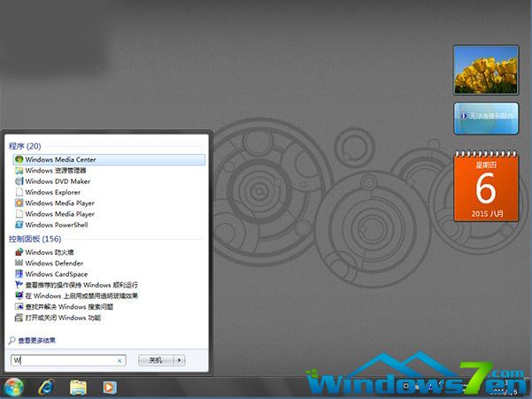The height and width of the screenshot is (399, 532).
Task: Clear the search box with X
Action: pyautogui.click(x=120, y=361)
